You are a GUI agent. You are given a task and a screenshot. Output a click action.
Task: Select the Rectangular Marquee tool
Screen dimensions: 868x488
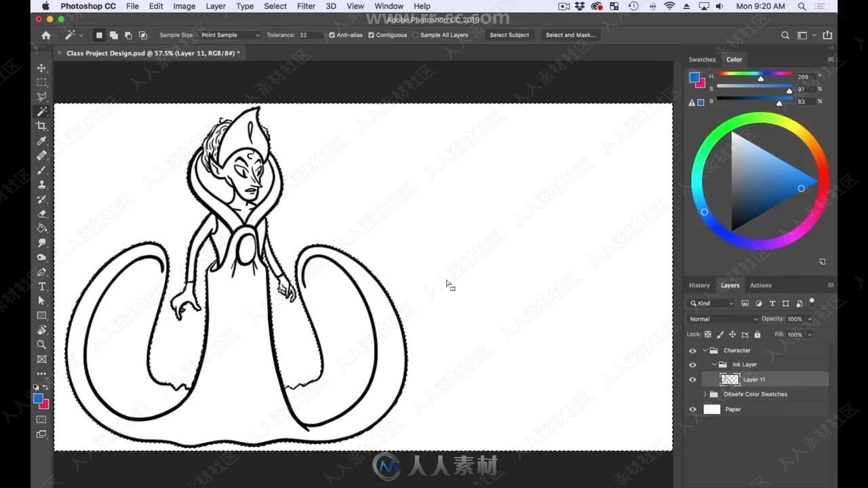point(41,82)
